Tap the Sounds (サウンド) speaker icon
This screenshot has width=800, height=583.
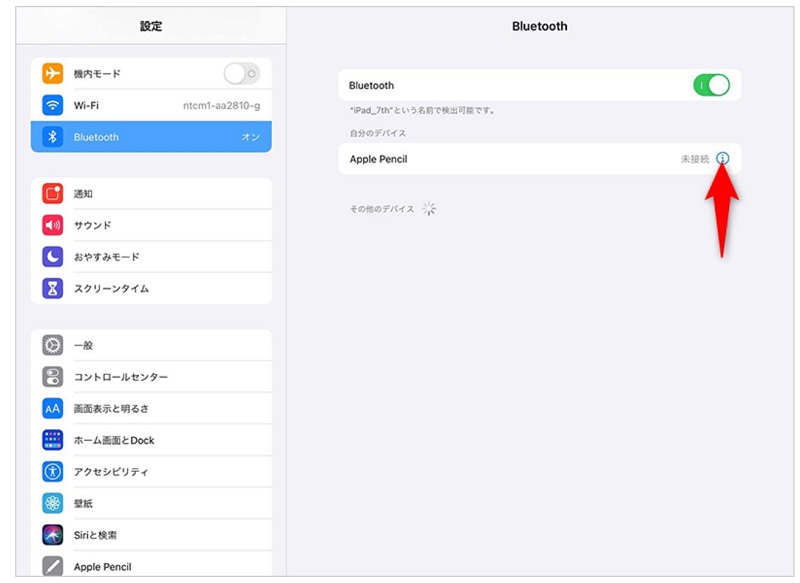(53, 225)
